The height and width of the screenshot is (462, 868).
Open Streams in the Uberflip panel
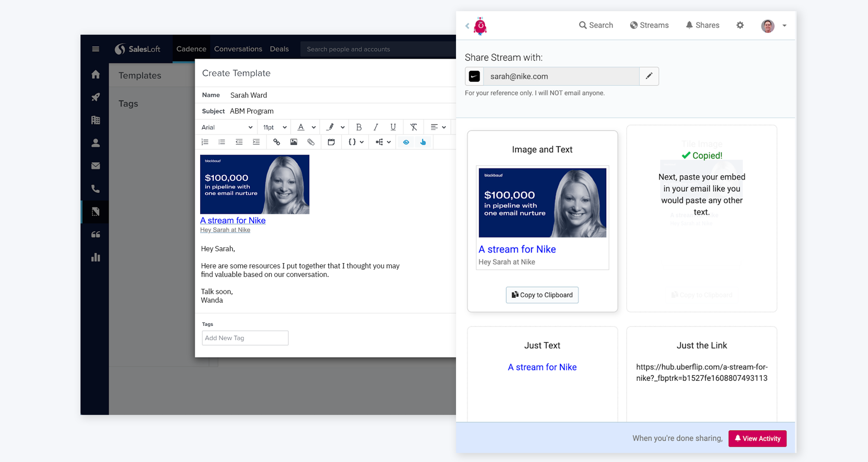tap(649, 25)
